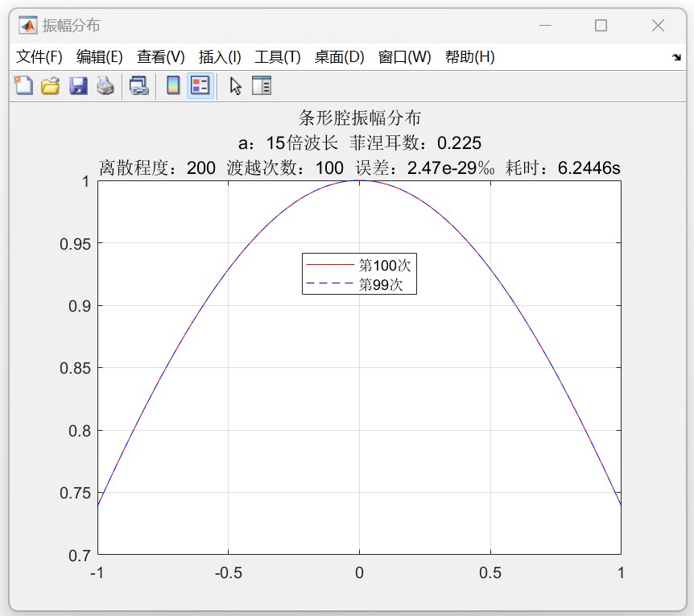Click the Link Plot toolbar icon
The image size is (694, 616).
pos(139,85)
